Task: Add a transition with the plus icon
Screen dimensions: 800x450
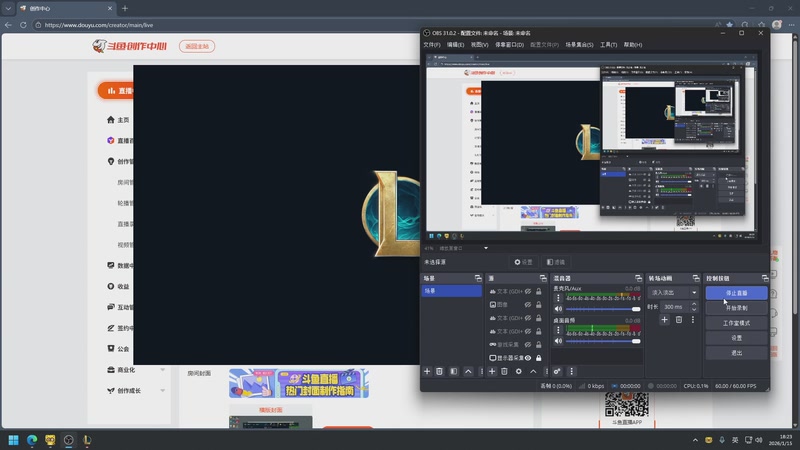Action: pyautogui.click(x=664, y=320)
